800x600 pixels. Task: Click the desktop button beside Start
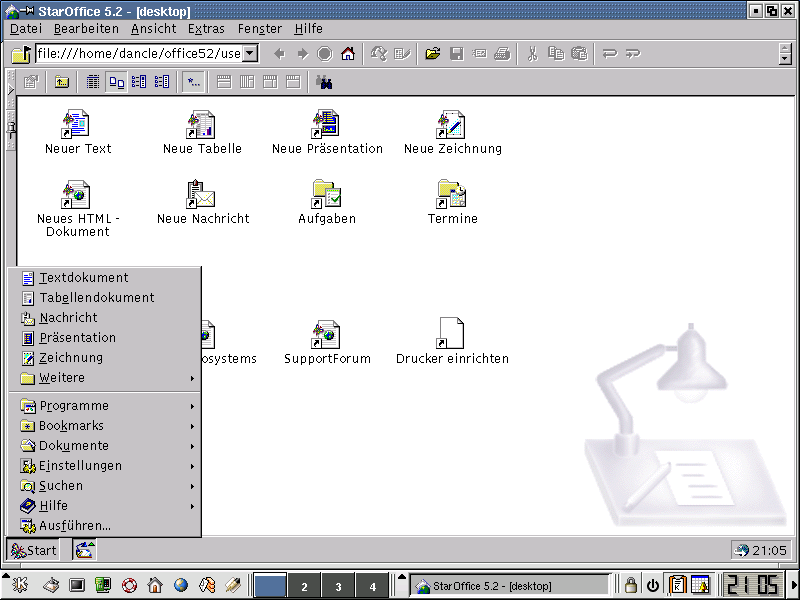click(x=84, y=550)
